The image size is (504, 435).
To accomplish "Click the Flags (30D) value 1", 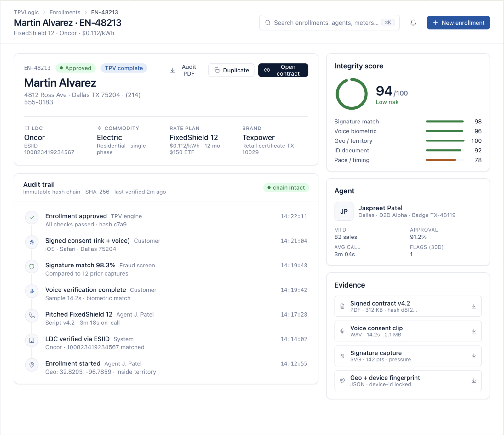I will (x=411, y=254).
